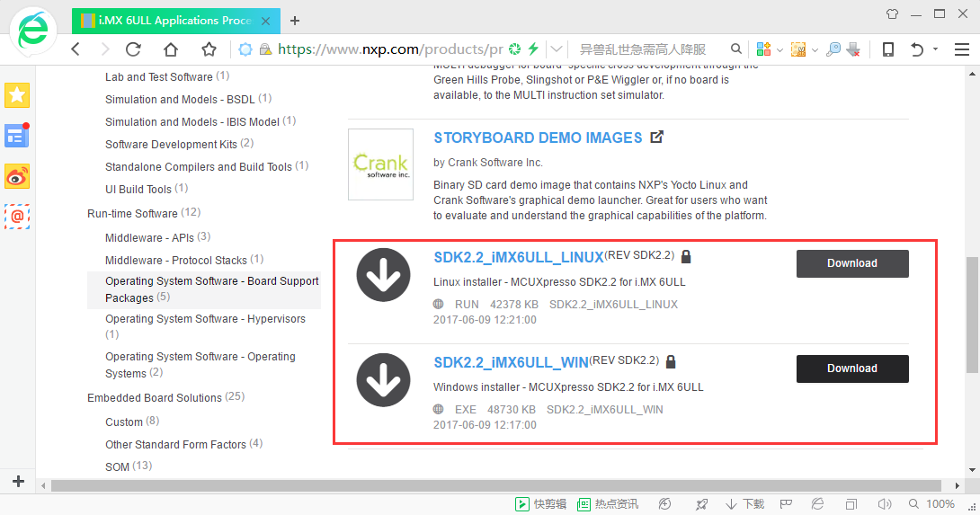The height and width of the screenshot is (515, 980).
Task: Click the 快剪辑 status bar item
Action: tap(540, 503)
